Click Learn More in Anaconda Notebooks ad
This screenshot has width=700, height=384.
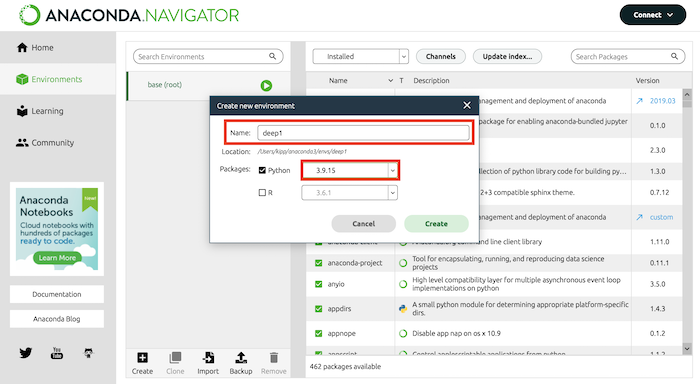pyautogui.click(x=57, y=258)
